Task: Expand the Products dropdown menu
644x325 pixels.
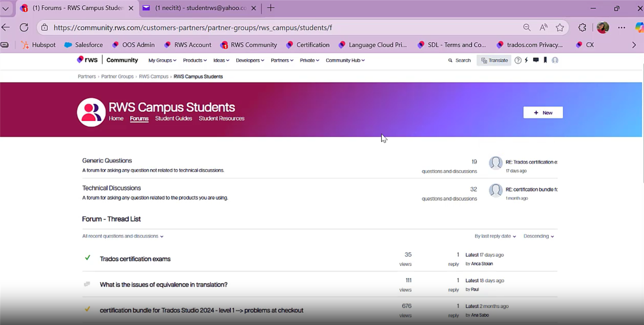Action: point(195,60)
